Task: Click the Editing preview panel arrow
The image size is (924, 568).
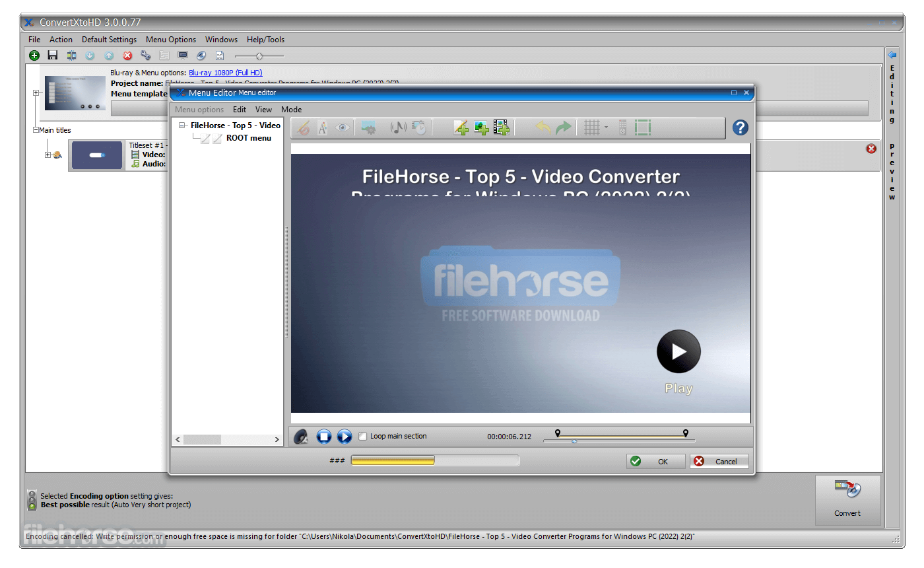Action: (892, 55)
